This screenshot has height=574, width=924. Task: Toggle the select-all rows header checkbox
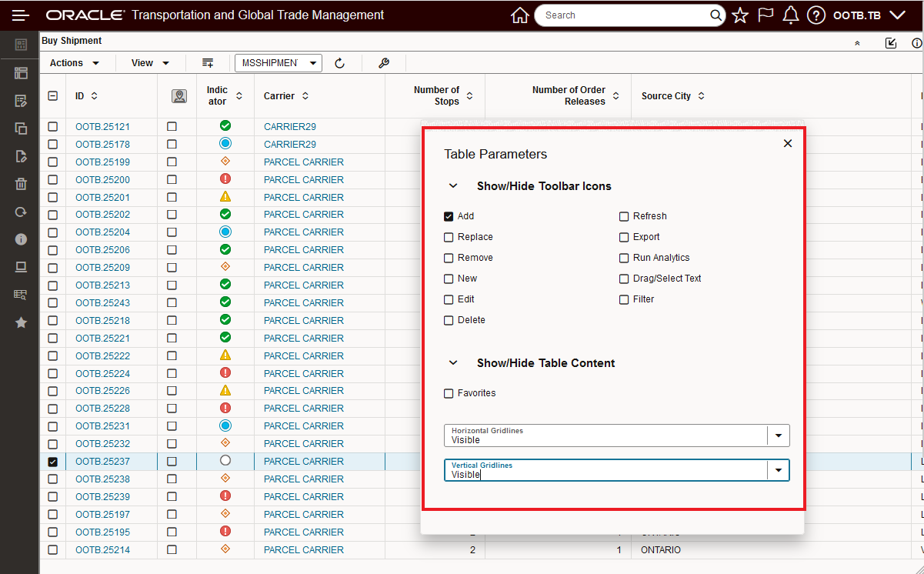pos(52,96)
